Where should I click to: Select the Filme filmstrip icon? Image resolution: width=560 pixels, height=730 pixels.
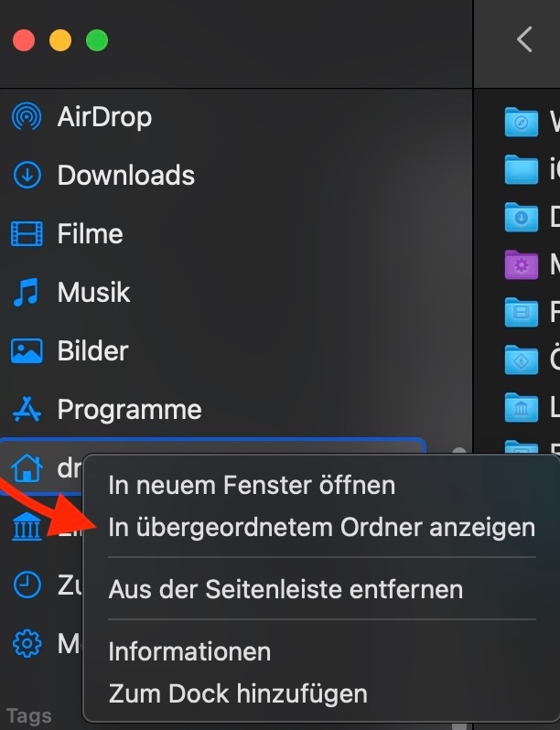[x=27, y=233]
